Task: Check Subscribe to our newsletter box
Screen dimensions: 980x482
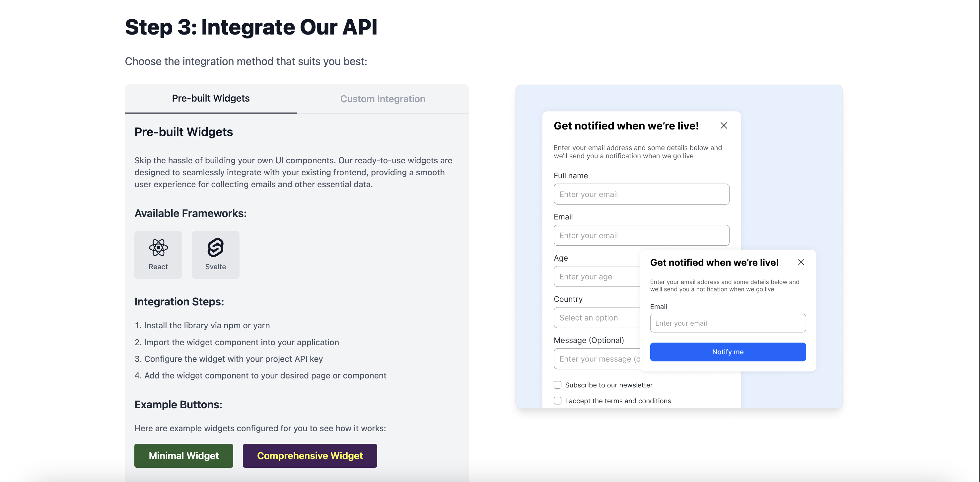Action: click(557, 385)
